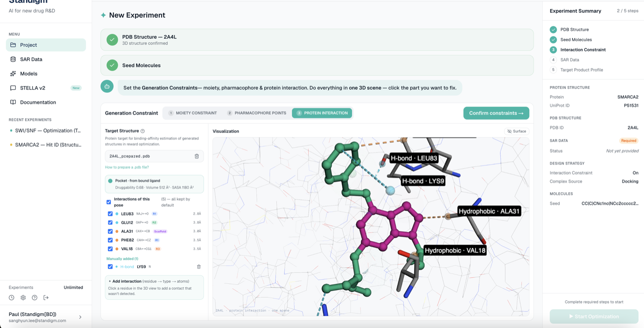Click the database icon next to SAR Data
This screenshot has width=644, height=328.
click(13, 59)
